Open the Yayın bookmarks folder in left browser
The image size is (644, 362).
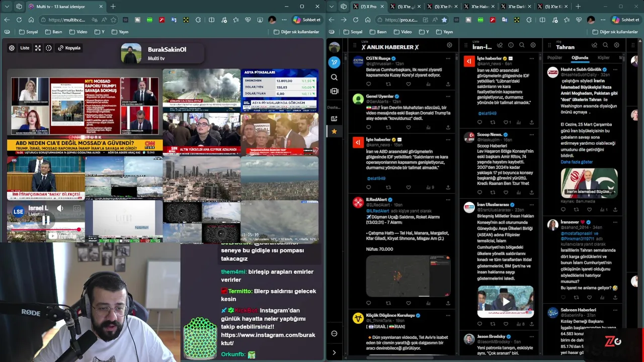[120, 32]
